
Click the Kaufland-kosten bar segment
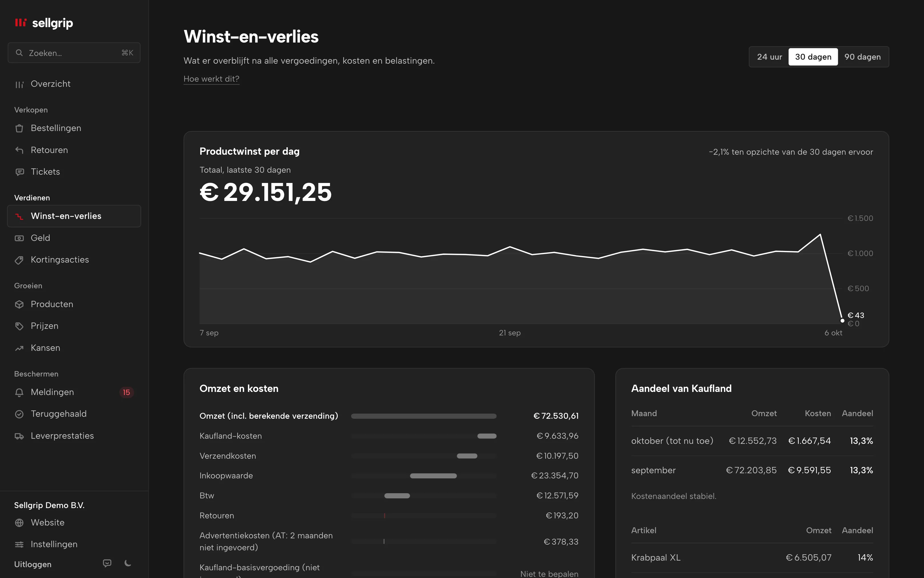coord(487,436)
